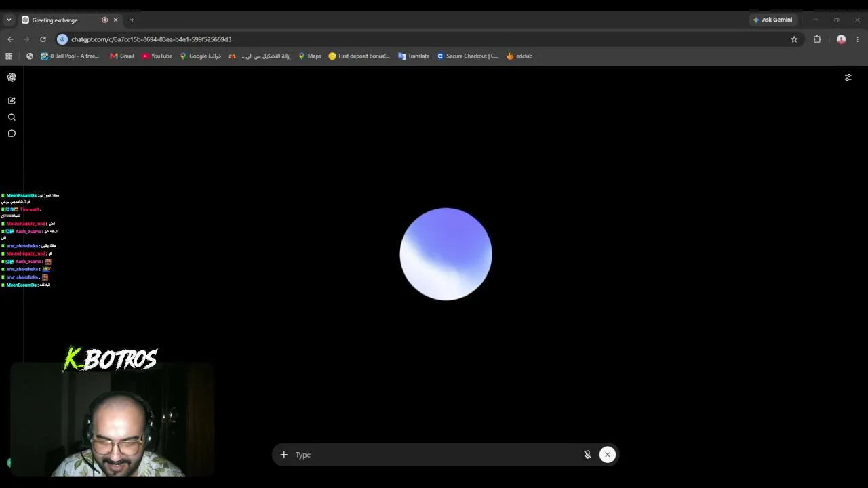
Task: Click the glowing blue voice orb
Action: 446,254
